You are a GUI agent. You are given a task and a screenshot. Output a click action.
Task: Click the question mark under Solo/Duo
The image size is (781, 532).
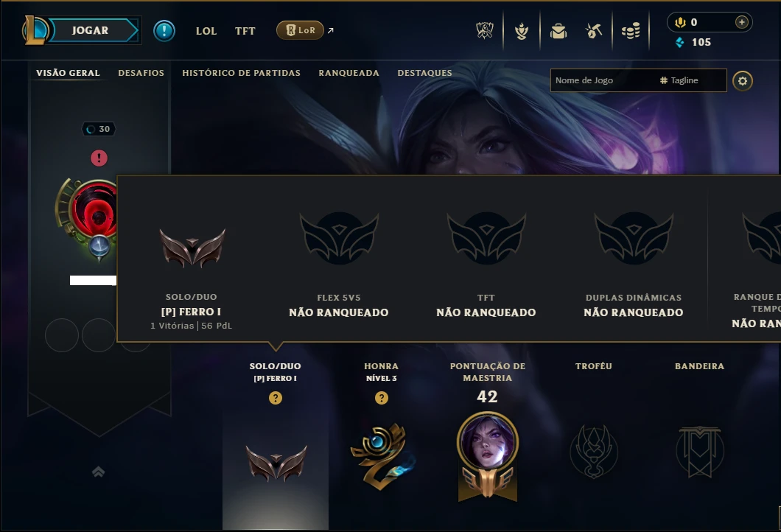(x=276, y=398)
